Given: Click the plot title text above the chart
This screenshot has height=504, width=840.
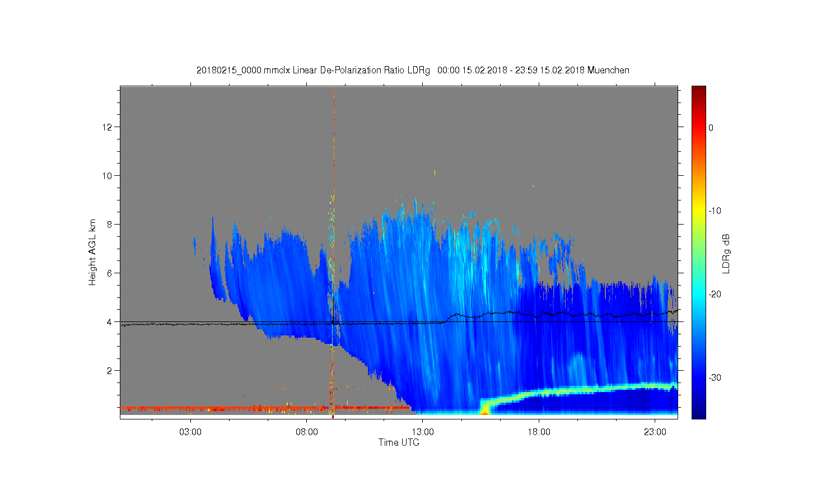Looking at the screenshot, I should tap(413, 71).
